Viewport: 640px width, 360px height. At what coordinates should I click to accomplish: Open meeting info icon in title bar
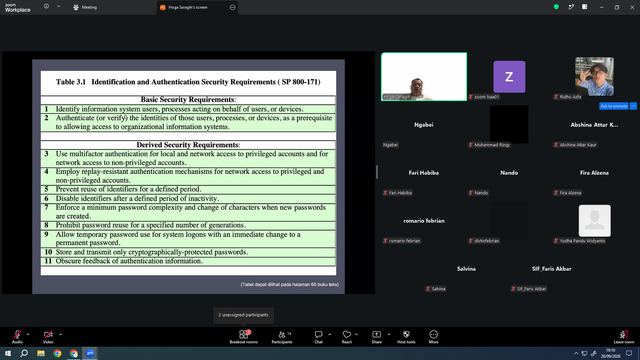46,7
